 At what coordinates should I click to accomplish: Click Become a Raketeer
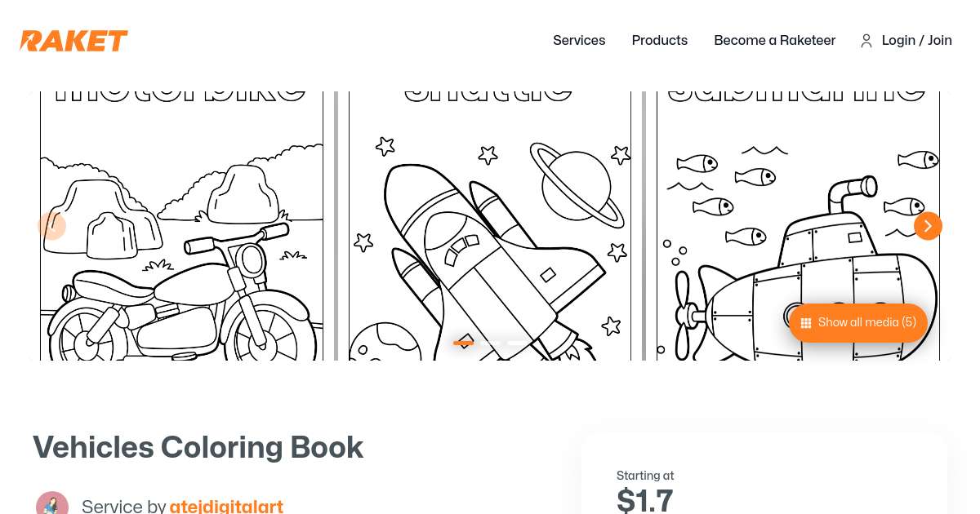775,40
